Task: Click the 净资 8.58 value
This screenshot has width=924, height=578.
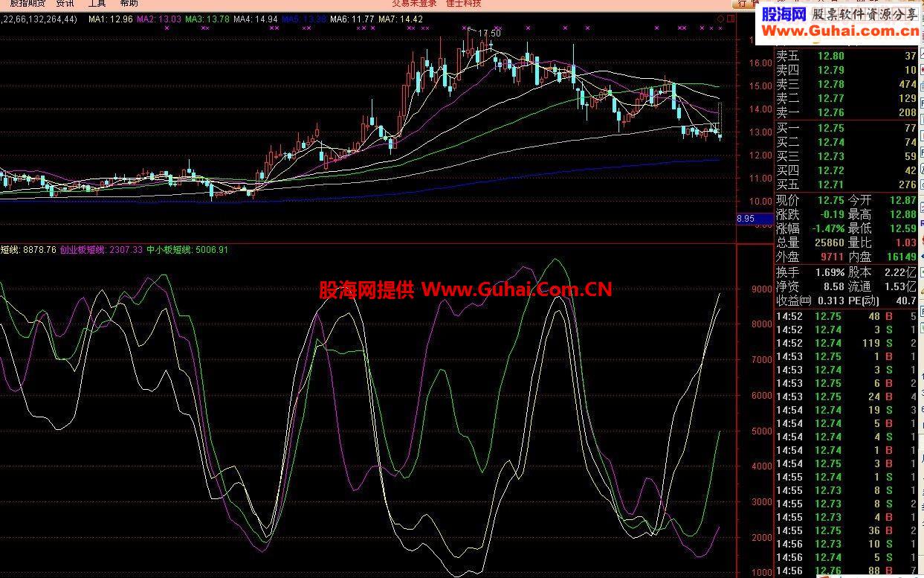Action: click(833, 286)
